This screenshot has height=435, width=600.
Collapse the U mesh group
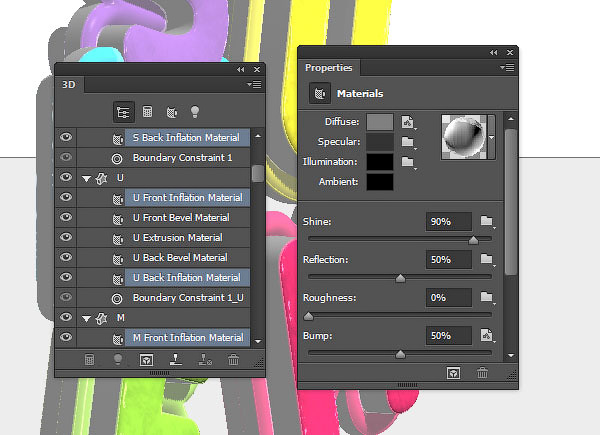tap(86, 179)
